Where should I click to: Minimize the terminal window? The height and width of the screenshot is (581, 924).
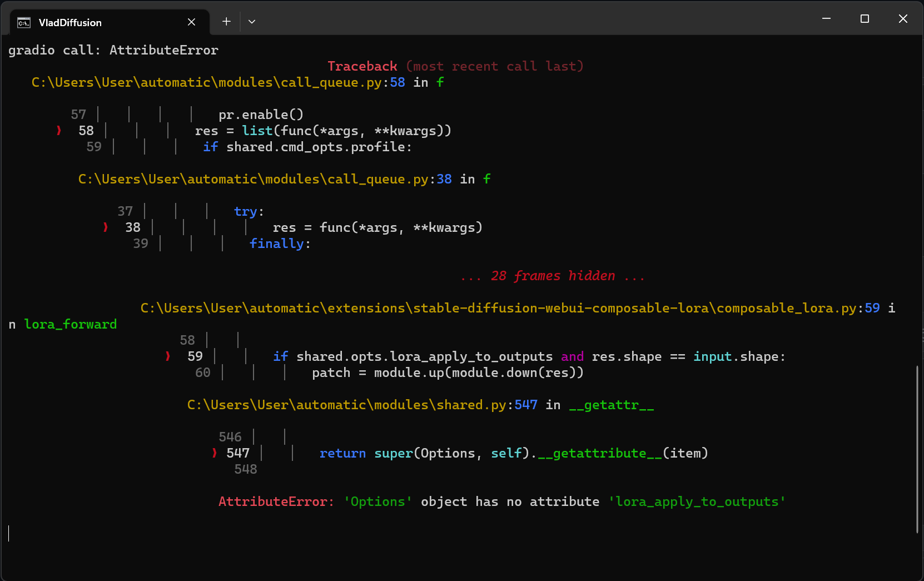click(827, 19)
